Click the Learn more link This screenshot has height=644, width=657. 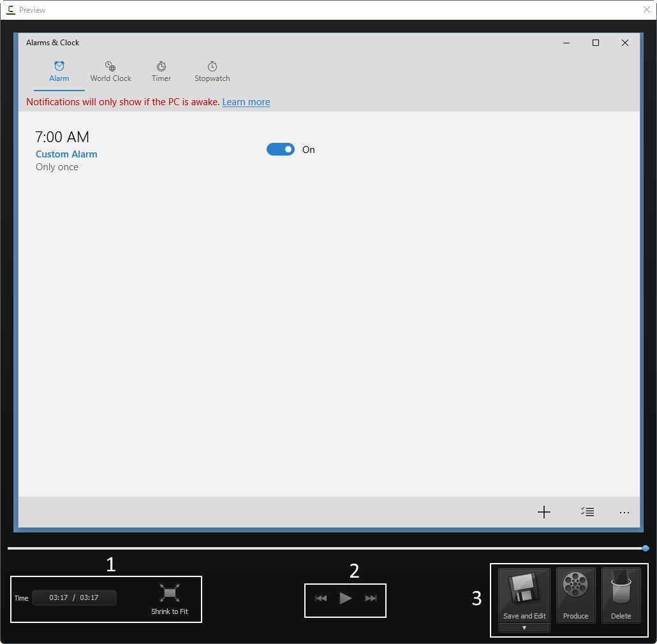pos(246,102)
